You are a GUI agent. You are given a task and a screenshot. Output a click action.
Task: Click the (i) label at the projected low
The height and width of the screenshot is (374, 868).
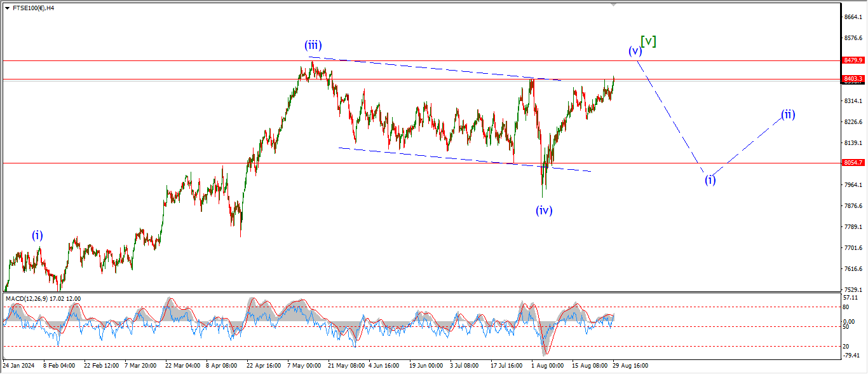pyautogui.click(x=710, y=179)
